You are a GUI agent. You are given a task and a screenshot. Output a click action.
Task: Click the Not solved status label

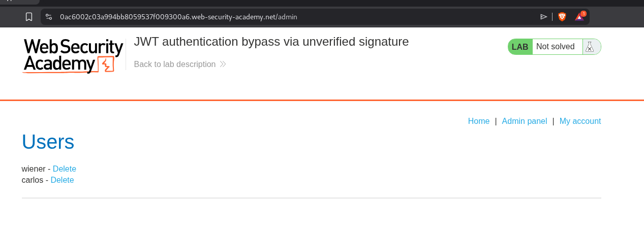click(x=555, y=47)
